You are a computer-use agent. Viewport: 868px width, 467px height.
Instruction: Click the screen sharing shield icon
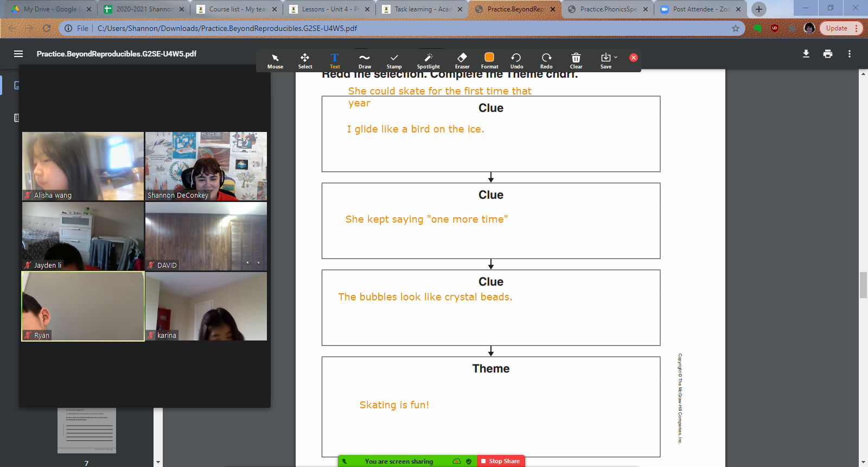pyautogui.click(x=469, y=461)
